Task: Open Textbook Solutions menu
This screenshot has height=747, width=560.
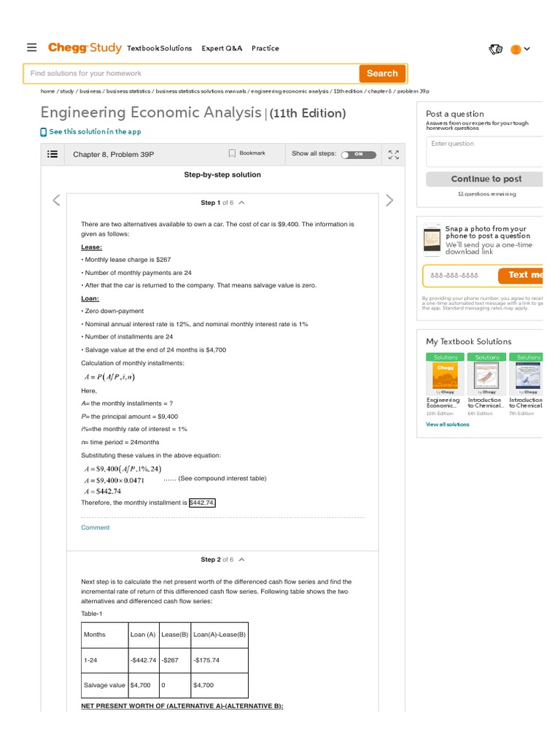Action: (159, 48)
